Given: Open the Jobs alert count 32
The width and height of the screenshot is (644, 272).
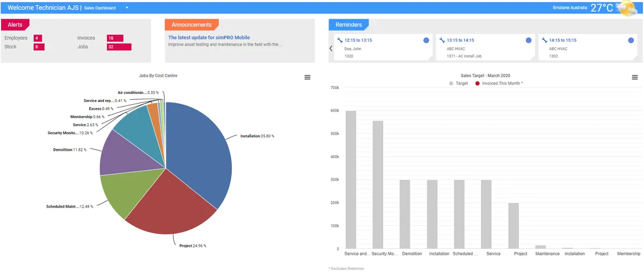Looking at the screenshot, I should pos(119,47).
